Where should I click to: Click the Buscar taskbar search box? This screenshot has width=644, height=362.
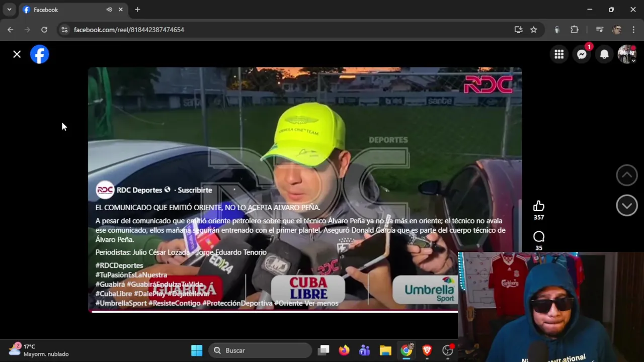(261, 350)
